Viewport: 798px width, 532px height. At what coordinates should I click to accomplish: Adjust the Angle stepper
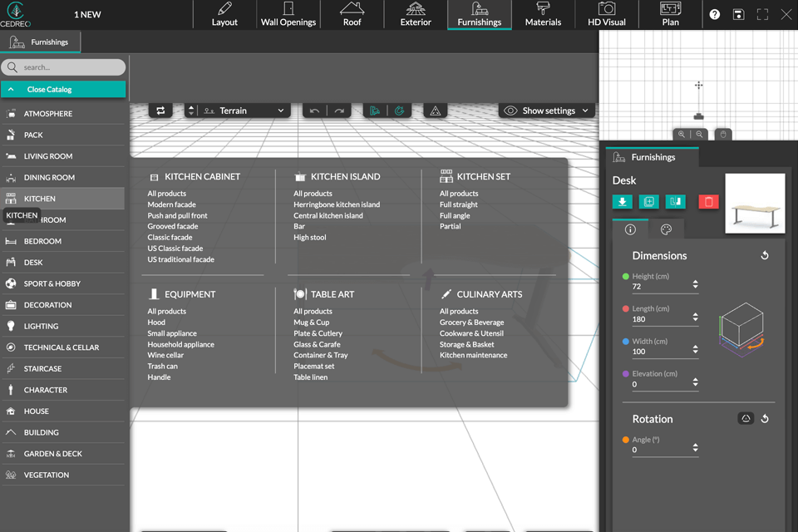[x=695, y=448]
